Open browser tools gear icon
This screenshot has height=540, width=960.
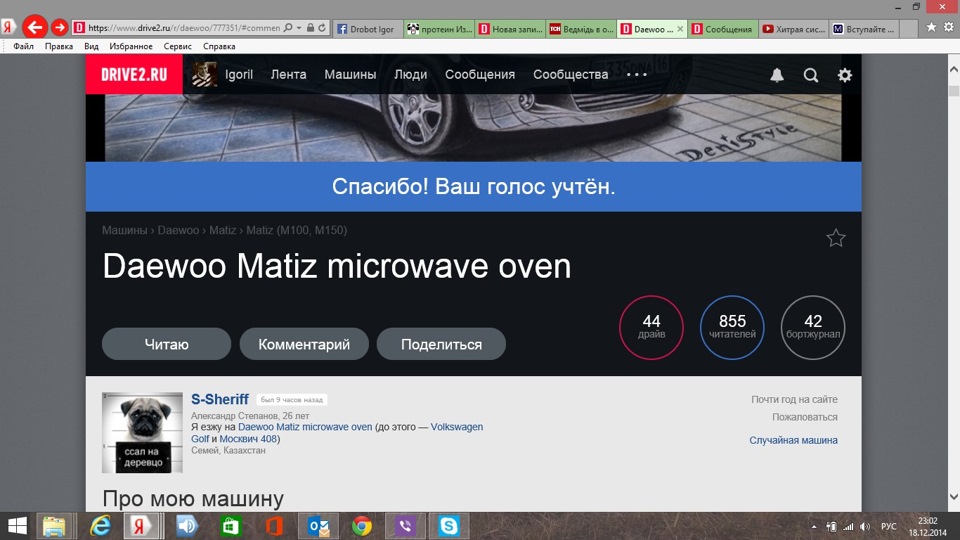(948, 27)
